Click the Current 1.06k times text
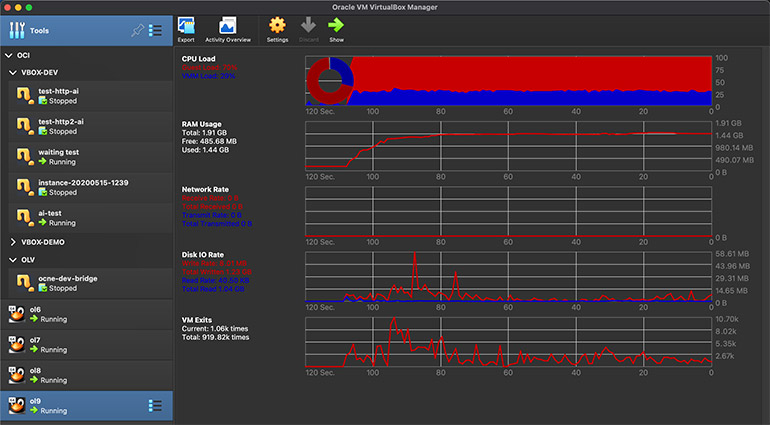Image resolution: width=770 pixels, height=425 pixels. coord(215,329)
